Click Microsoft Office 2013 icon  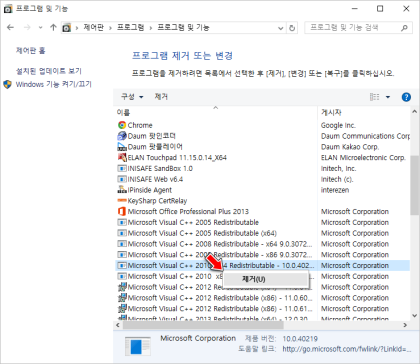click(122, 211)
